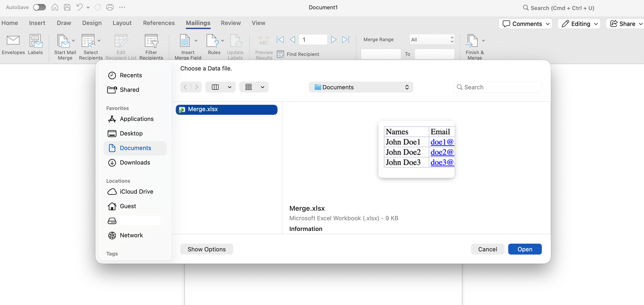Expand the Undo history dropdown arrow
Image resolution: width=644 pixels, height=305 pixels.
pos(88,7)
